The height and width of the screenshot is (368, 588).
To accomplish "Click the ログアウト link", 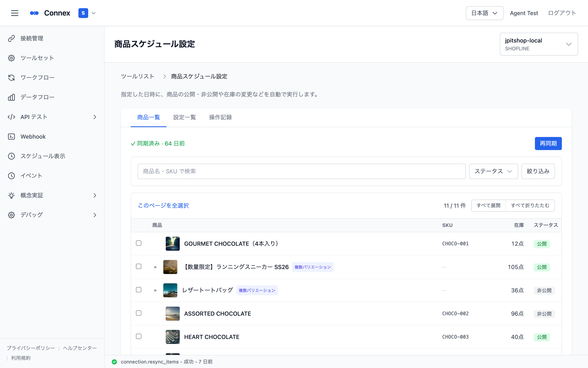I will [562, 13].
